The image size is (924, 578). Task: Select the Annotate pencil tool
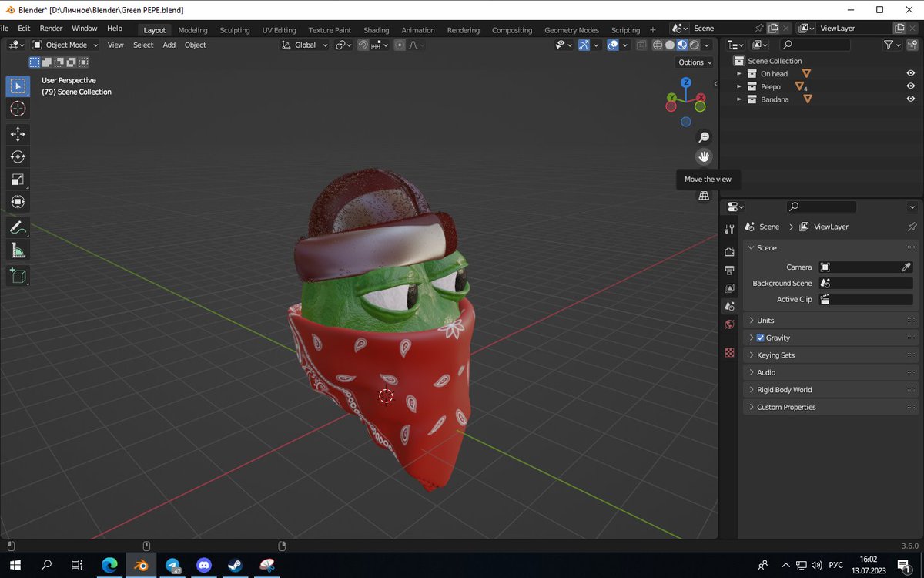tap(18, 227)
